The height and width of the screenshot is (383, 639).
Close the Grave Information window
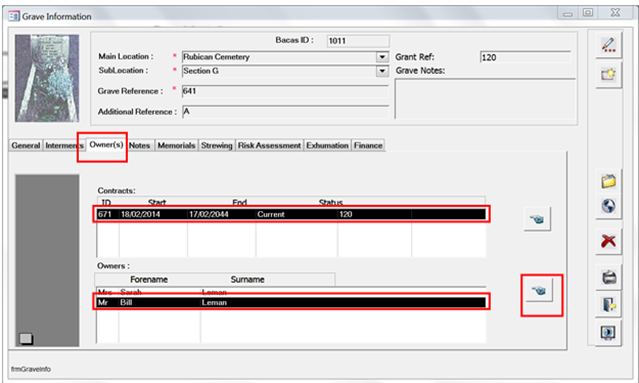click(x=615, y=13)
